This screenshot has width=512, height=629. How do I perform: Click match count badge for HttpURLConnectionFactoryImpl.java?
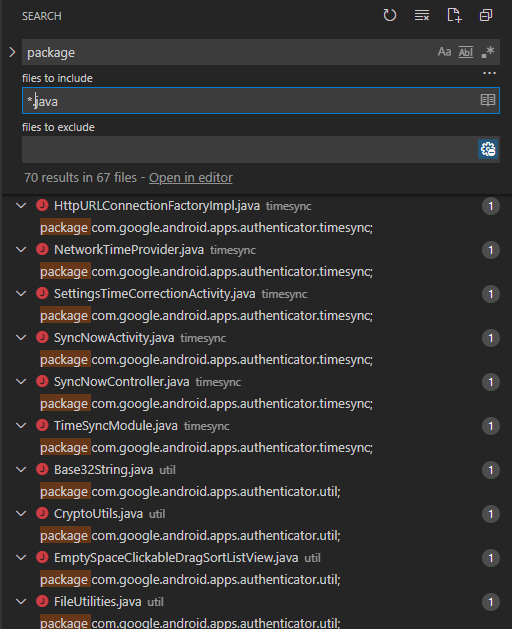pyautogui.click(x=490, y=206)
